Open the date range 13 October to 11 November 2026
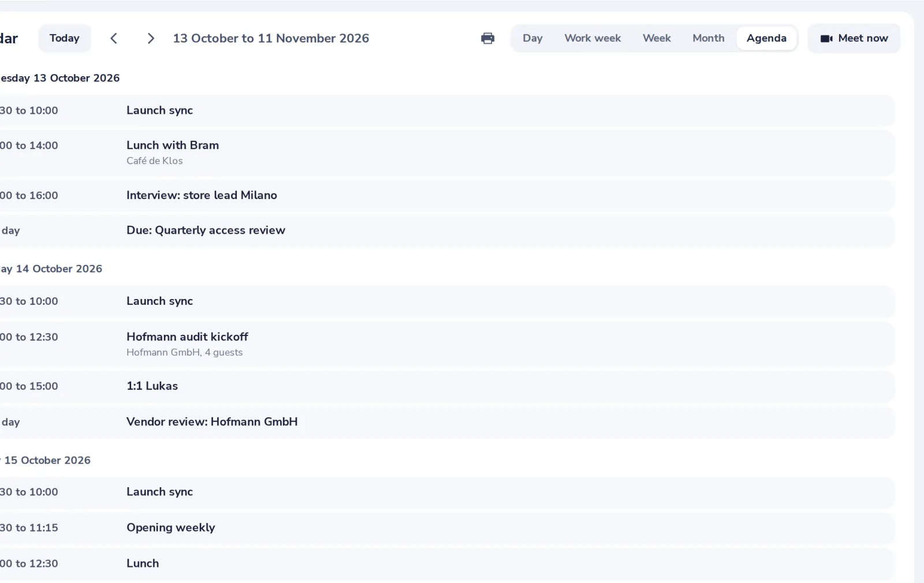The width and height of the screenshot is (924, 583). 271,38
